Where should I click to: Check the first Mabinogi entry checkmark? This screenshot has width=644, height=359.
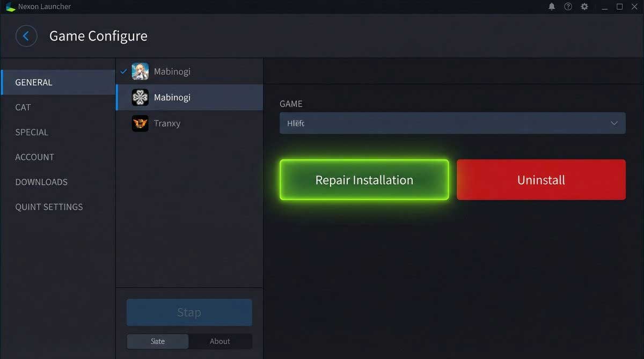(124, 71)
